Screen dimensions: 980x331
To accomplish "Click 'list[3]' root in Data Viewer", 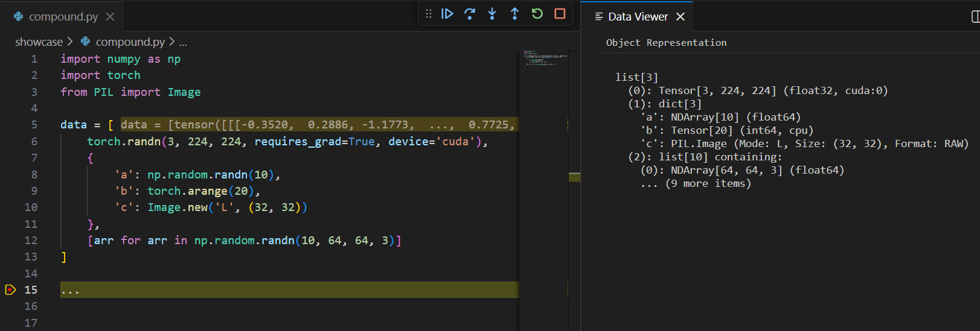I will [x=636, y=77].
